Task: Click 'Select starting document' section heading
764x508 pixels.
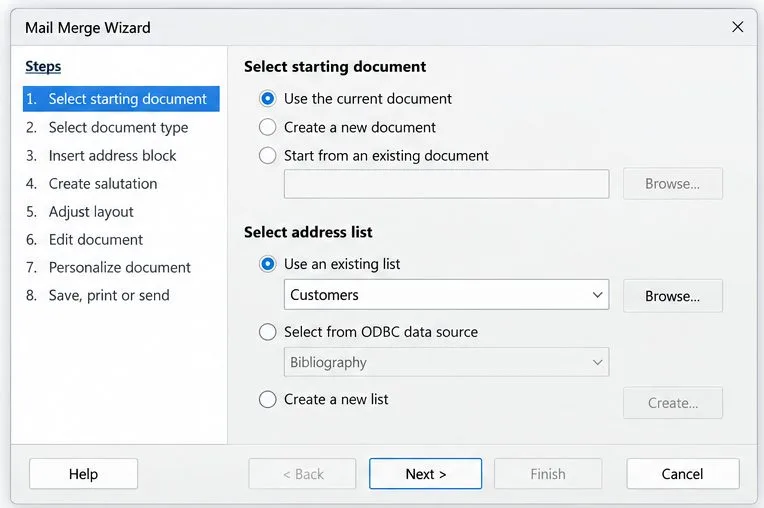Action: (335, 67)
